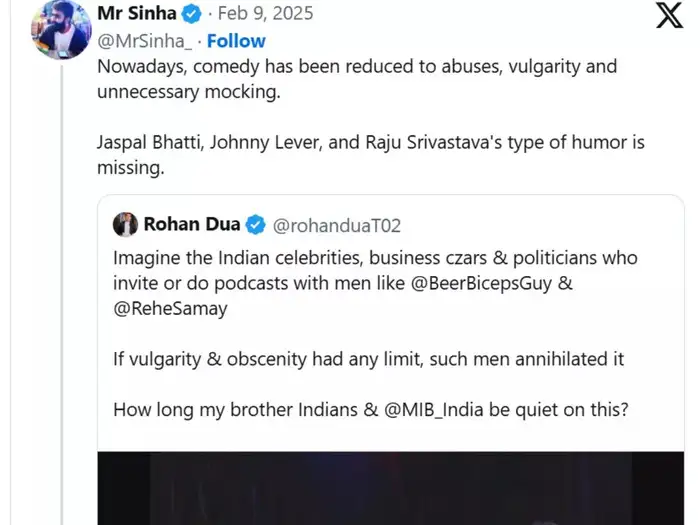Click the 'If vulgarity & obscenity' line
This screenshot has height=525, width=700.
click(368, 359)
